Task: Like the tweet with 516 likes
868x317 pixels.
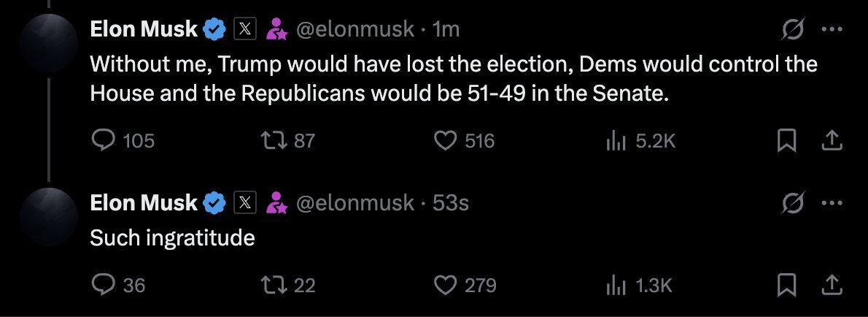Action: [445, 141]
